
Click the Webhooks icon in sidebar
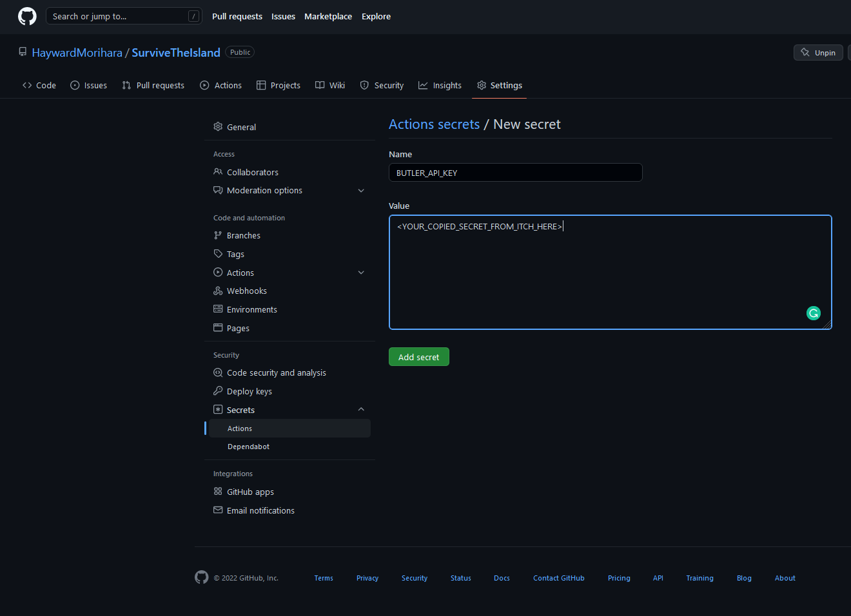(x=218, y=291)
